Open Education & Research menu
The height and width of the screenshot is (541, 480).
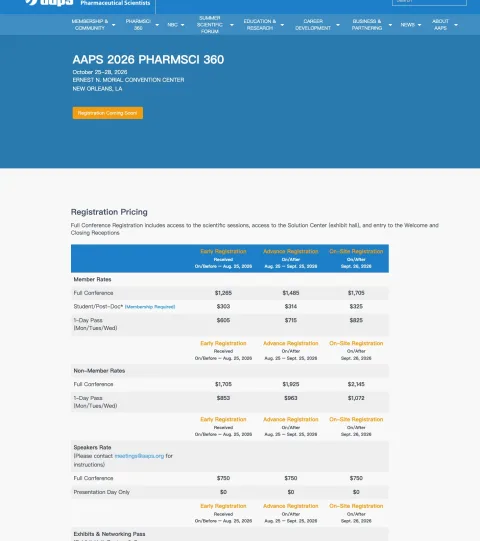tap(260, 24)
